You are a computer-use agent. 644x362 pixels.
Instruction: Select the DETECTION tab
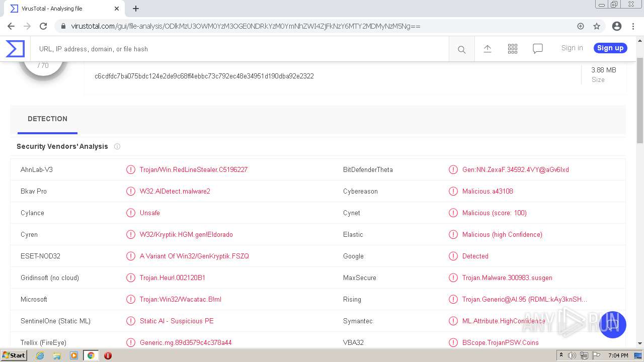47,119
